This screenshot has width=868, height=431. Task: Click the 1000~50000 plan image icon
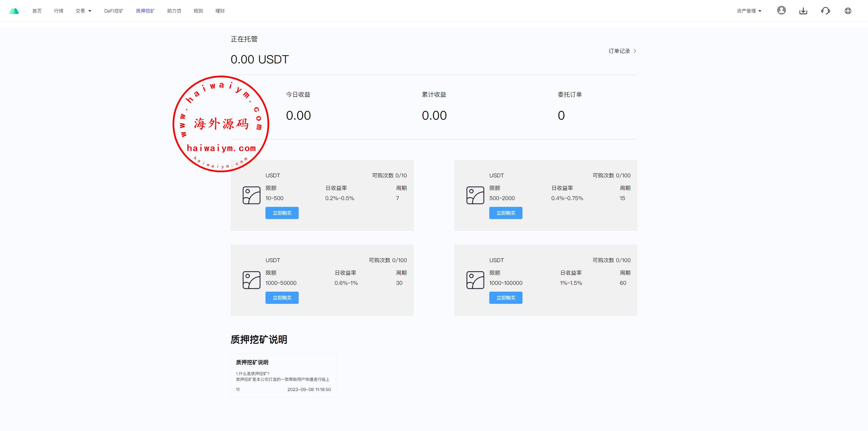[251, 280]
